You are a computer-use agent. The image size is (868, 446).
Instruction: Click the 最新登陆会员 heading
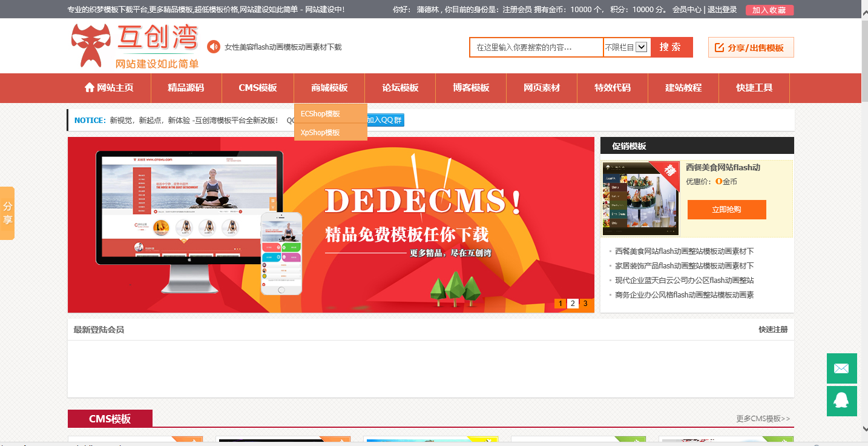click(99, 330)
